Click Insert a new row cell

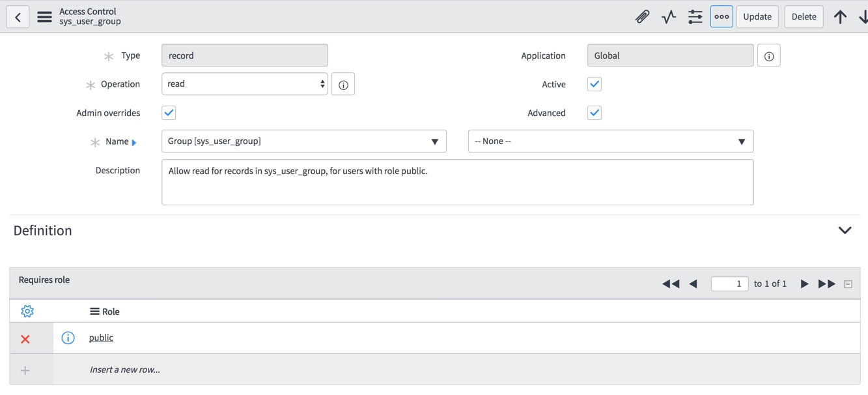125,370
